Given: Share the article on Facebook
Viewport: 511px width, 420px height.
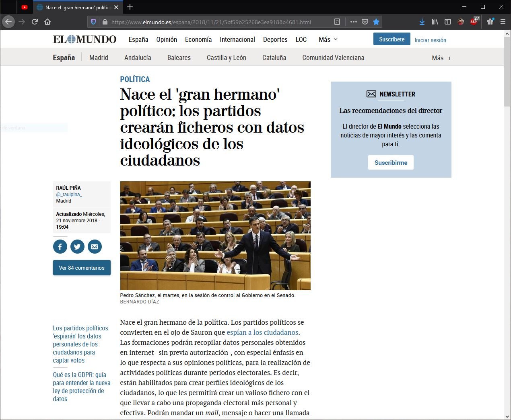Looking at the screenshot, I should (x=60, y=247).
